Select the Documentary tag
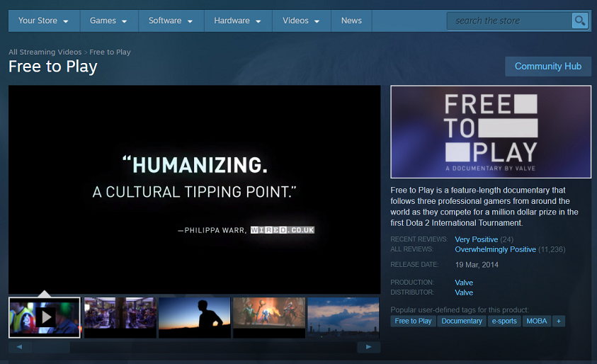Screen dimensions: 597x364 (x=462, y=321)
